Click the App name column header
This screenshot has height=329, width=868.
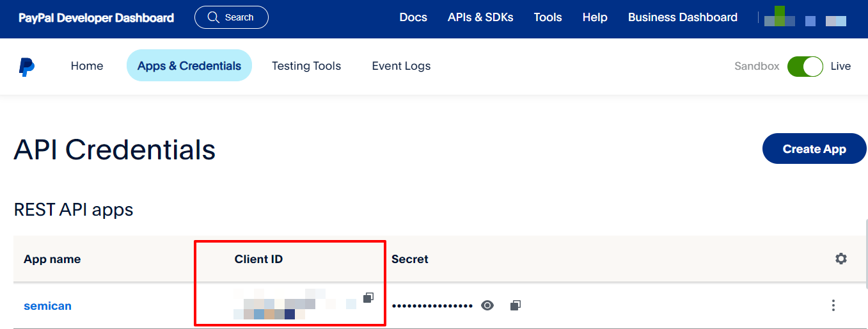52,259
